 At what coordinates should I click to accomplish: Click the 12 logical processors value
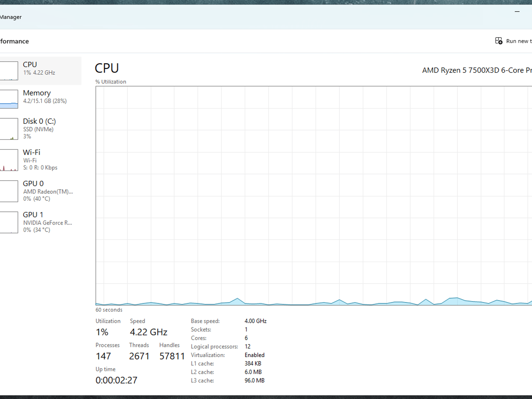coord(248,347)
